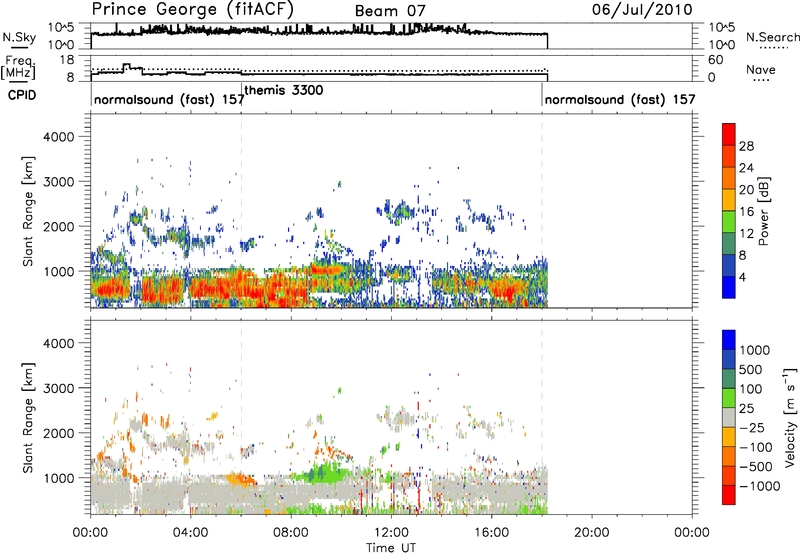The height and width of the screenshot is (554, 800).
Task: Click the left '10^5' N.Sky tick label
Action: [x=62, y=27]
